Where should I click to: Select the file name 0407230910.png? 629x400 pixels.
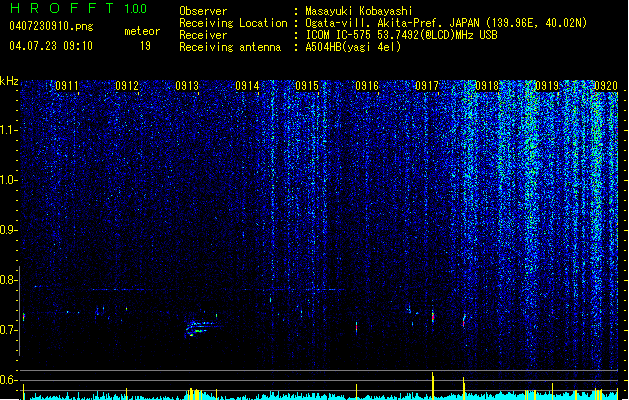tap(51, 26)
